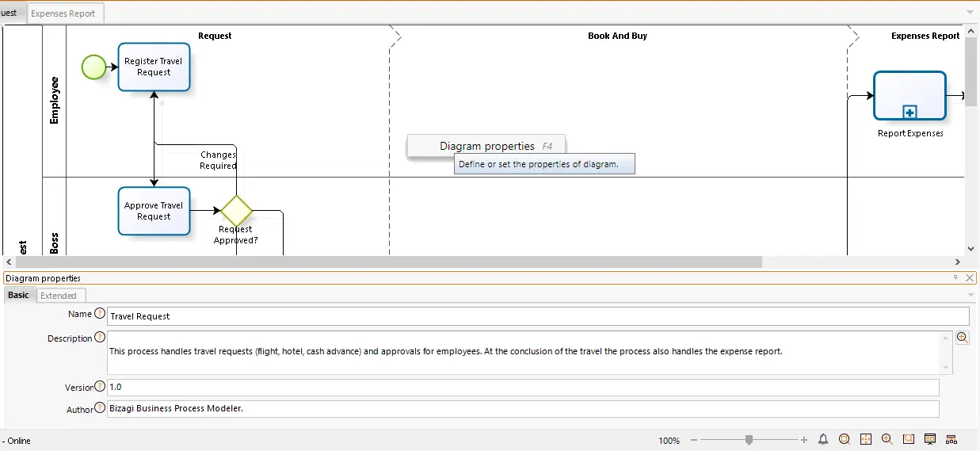Select the Register Travel Request task

click(154, 67)
